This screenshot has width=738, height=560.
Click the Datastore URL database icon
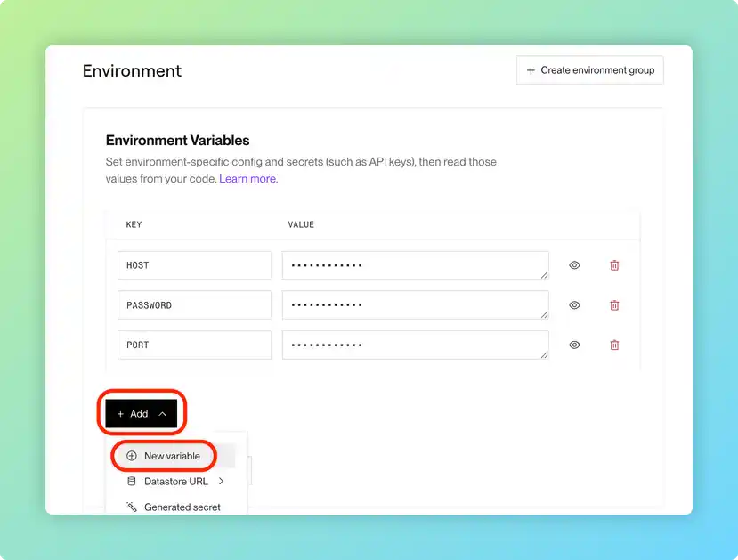point(132,482)
